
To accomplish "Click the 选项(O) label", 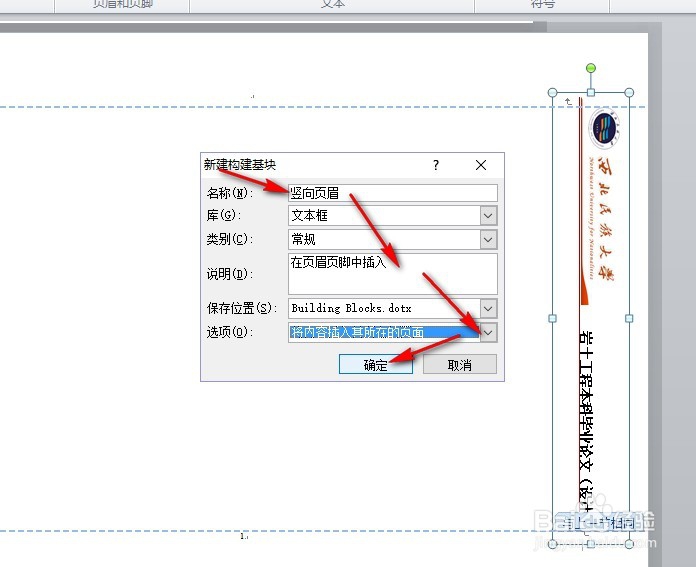I will click(229, 332).
